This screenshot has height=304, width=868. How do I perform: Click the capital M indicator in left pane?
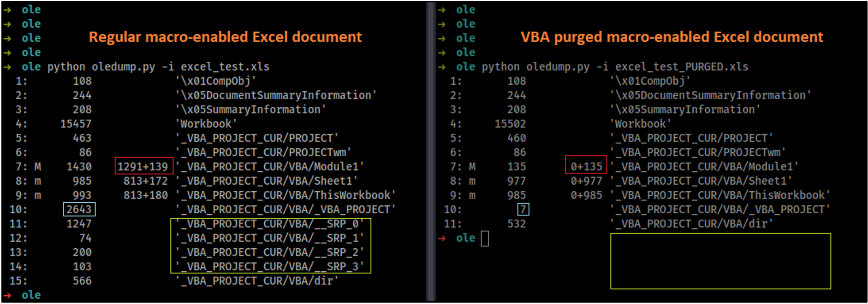pos(37,167)
